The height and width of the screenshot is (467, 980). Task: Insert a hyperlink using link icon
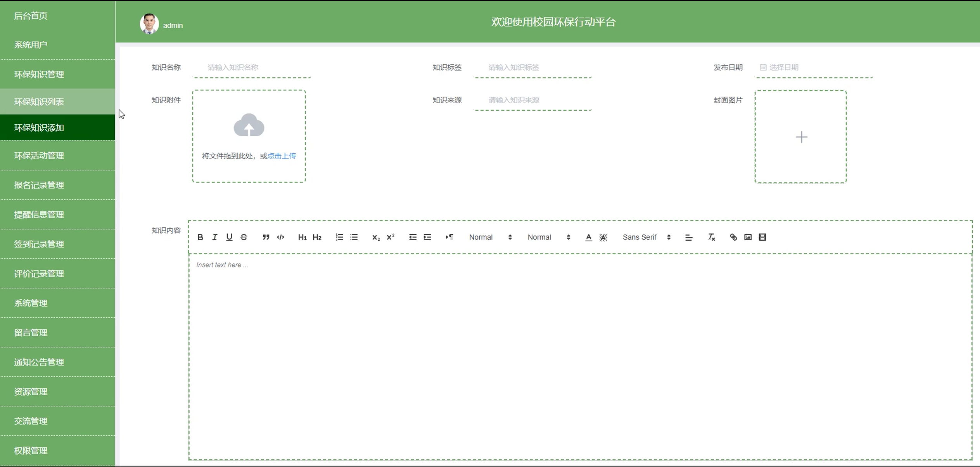click(x=733, y=237)
